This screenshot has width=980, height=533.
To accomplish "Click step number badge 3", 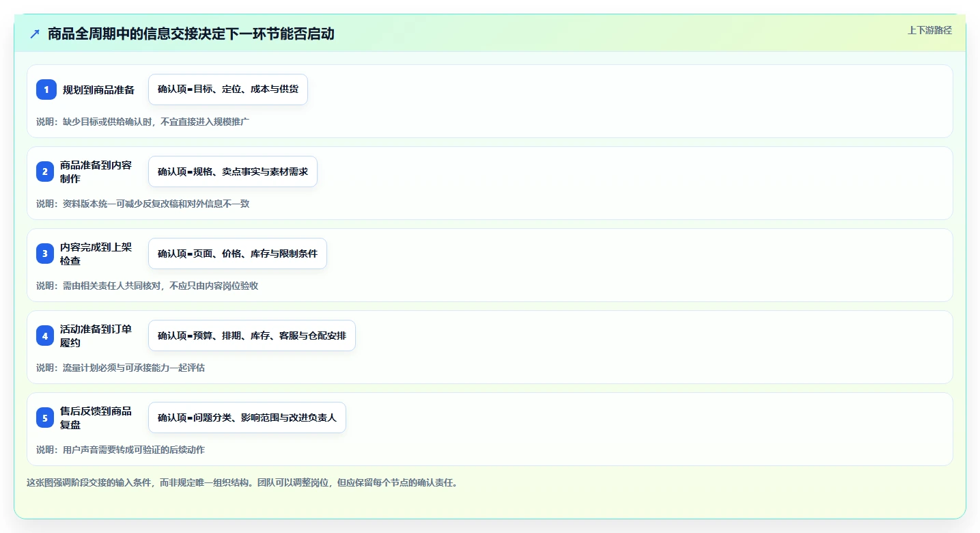I will pyautogui.click(x=46, y=254).
